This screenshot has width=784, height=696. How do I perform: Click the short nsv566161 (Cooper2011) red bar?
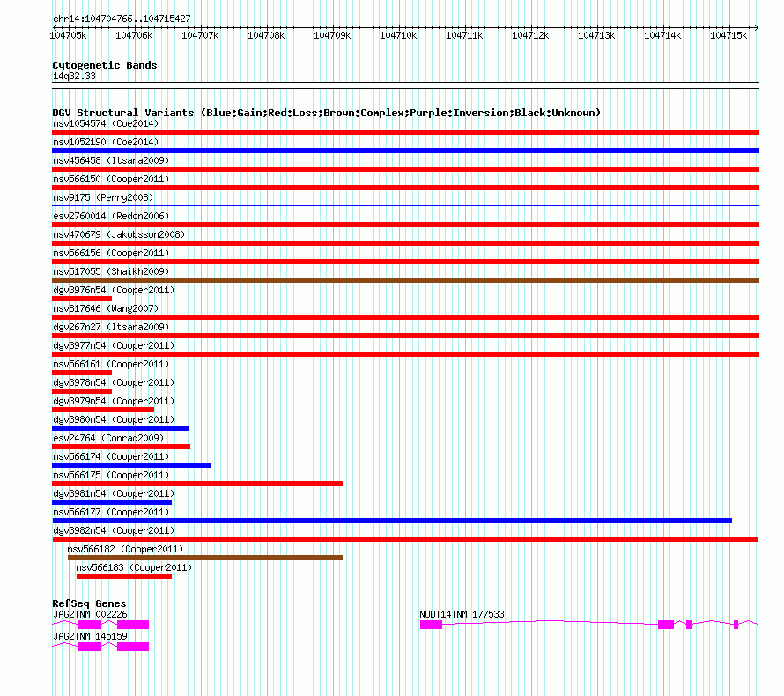[82, 373]
